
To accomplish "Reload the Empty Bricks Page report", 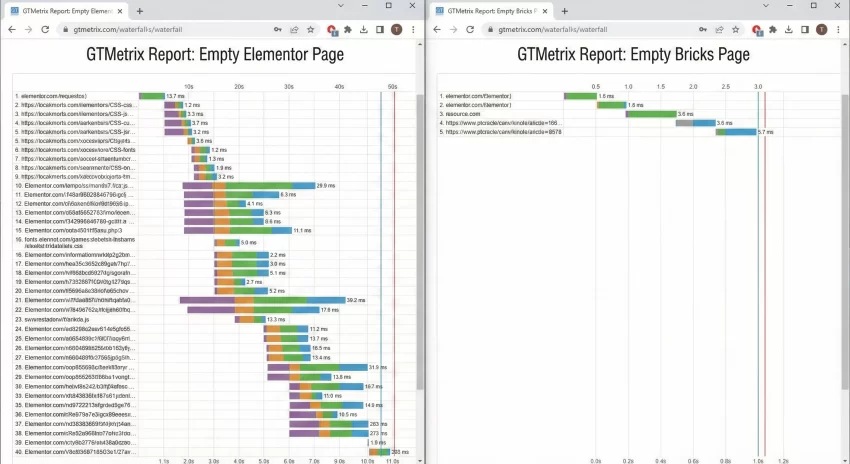I will 470,29.
